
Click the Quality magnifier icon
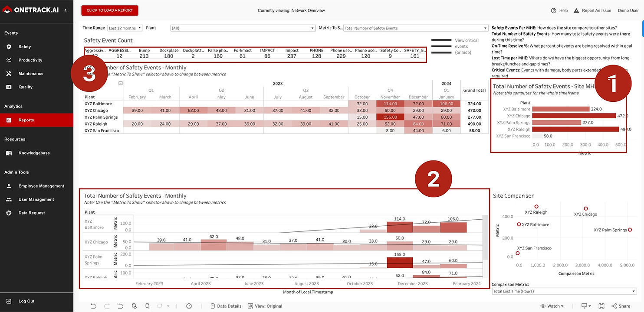[x=9, y=87]
